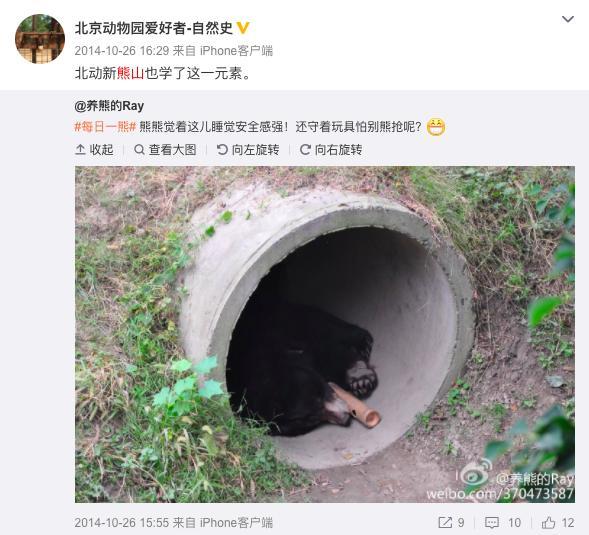The width and height of the screenshot is (589, 535).
Task: Click the iPhone客户端 source link at top
Action: (236, 51)
